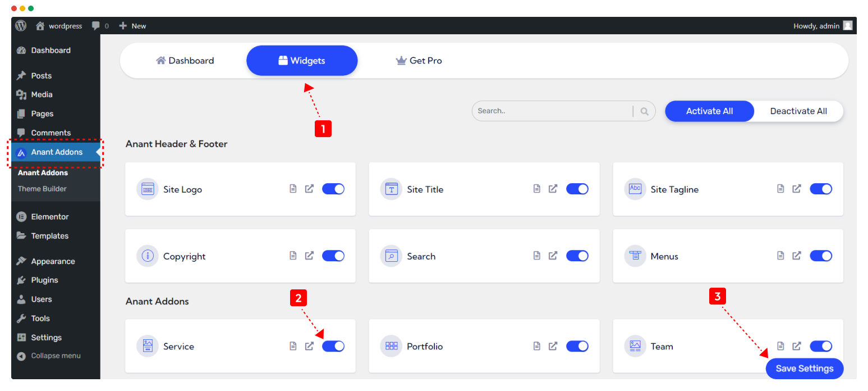Image resolution: width=868 pixels, height=391 pixels.
Task: Open the Site Title external demo link icon
Action: pos(553,189)
